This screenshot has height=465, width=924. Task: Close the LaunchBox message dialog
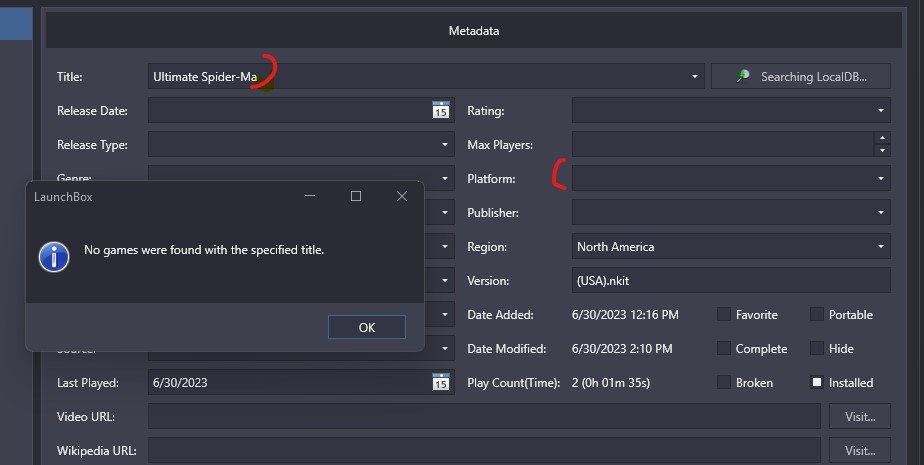(x=402, y=196)
